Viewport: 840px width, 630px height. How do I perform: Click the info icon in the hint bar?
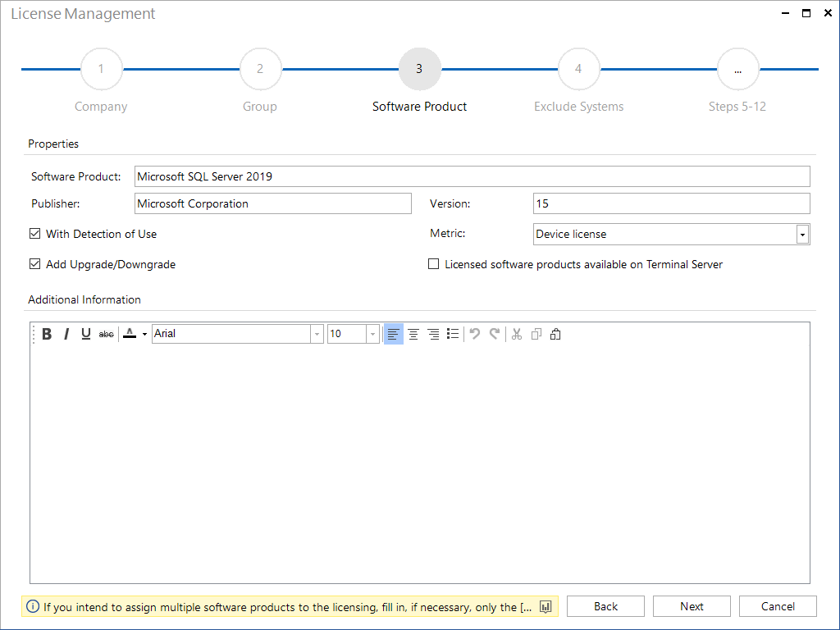33,606
